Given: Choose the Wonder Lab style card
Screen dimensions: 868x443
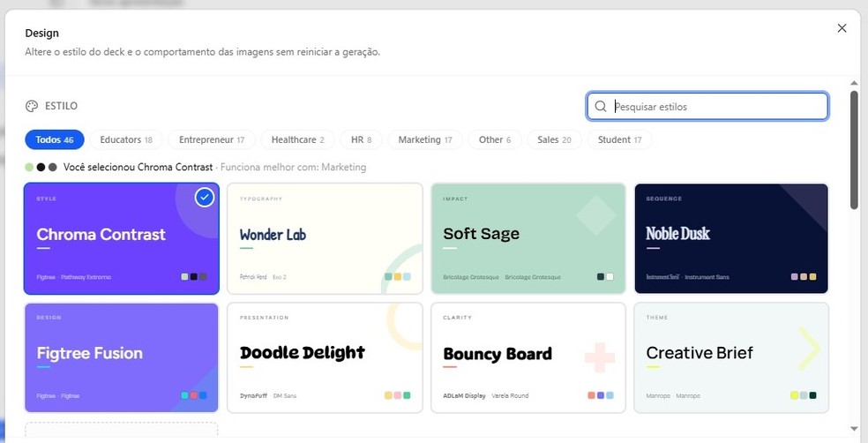Looking at the screenshot, I should 325,238.
